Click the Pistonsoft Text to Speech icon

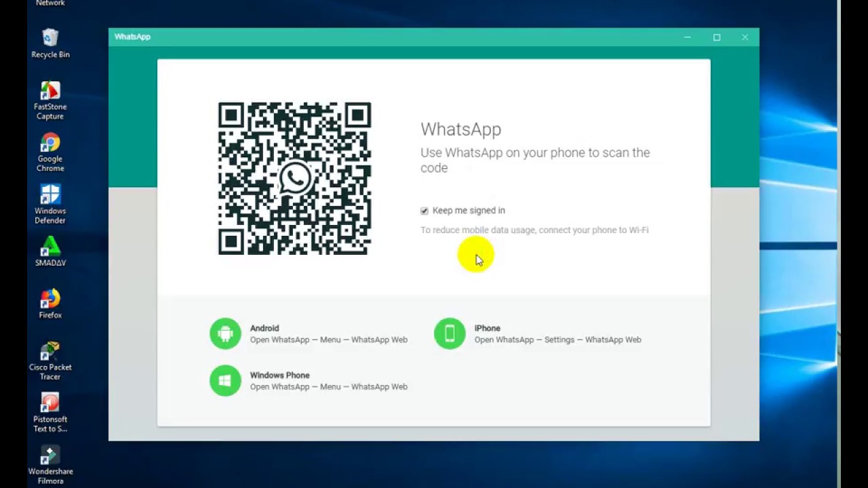point(50,413)
